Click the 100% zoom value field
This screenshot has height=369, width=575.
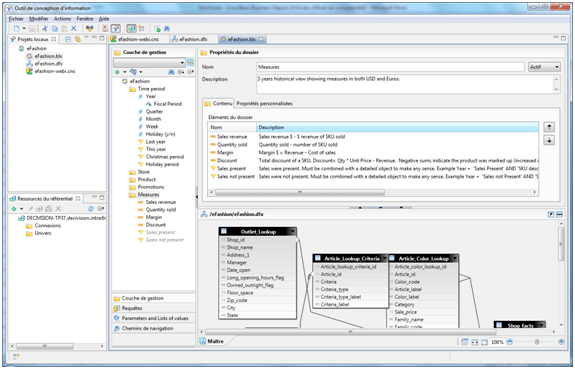(497, 342)
